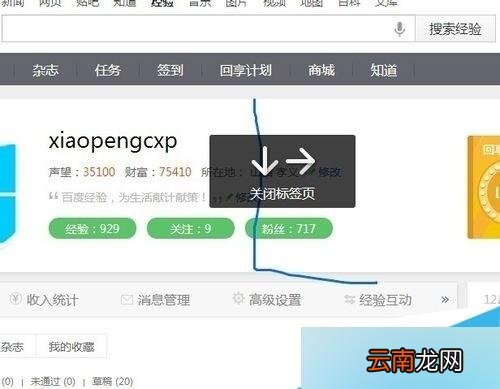Focus the search input field
The height and width of the screenshot is (389, 500).
pos(208,29)
